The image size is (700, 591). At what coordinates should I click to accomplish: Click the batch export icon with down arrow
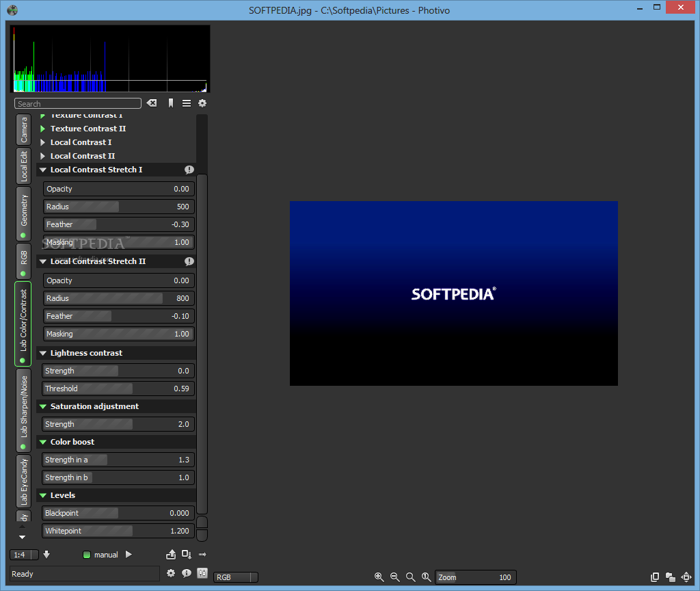pyautogui.click(x=187, y=554)
